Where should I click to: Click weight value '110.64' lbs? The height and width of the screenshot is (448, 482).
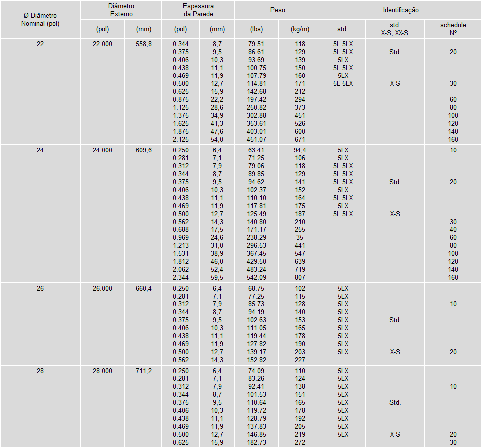coord(256,402)
